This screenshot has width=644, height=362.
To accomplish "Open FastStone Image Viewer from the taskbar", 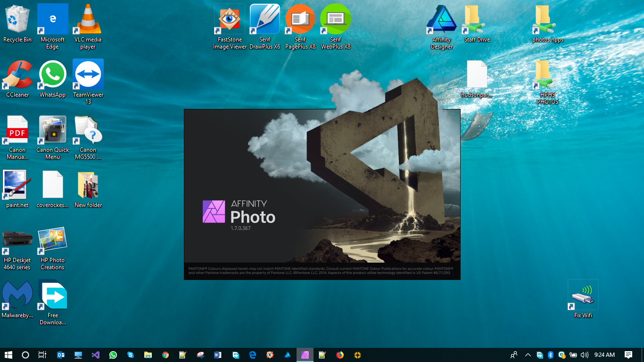I will coord(270,355).
